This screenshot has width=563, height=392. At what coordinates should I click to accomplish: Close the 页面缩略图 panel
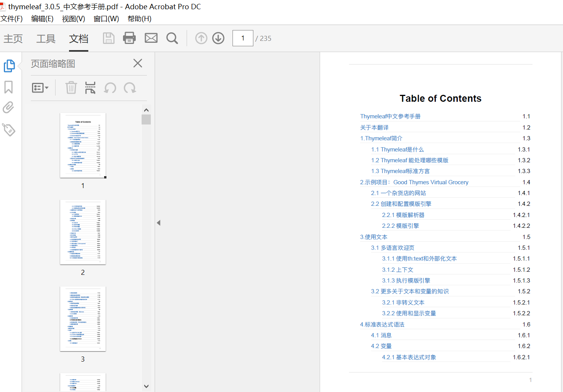click(138, 63)
